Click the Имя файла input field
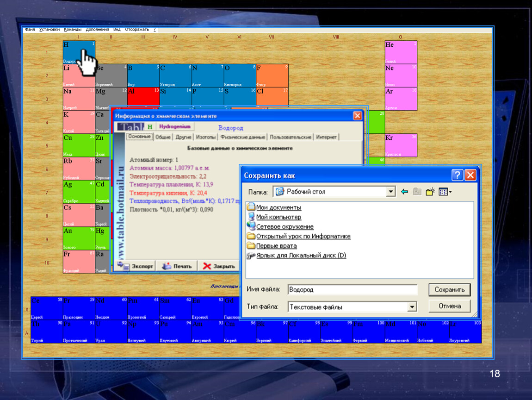The height and width of the screenshot is (400, 532). (352, 290)
